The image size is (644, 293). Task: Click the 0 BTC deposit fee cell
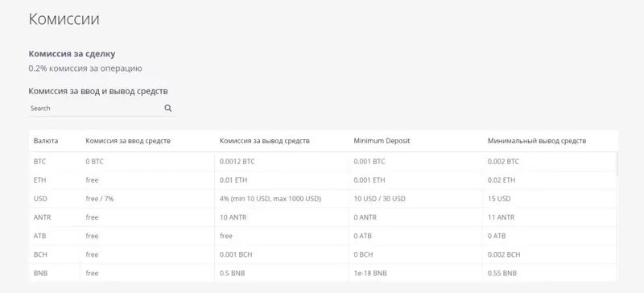coord(94,162)
